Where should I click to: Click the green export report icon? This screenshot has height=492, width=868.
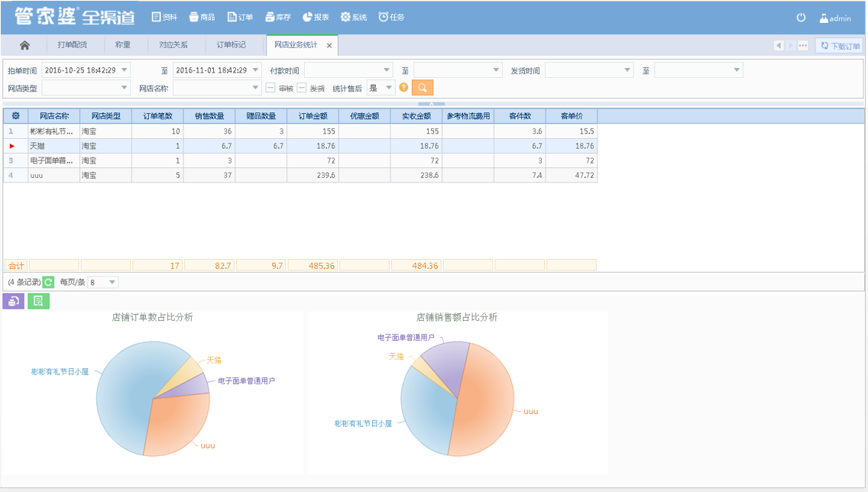tap(38, 301)
